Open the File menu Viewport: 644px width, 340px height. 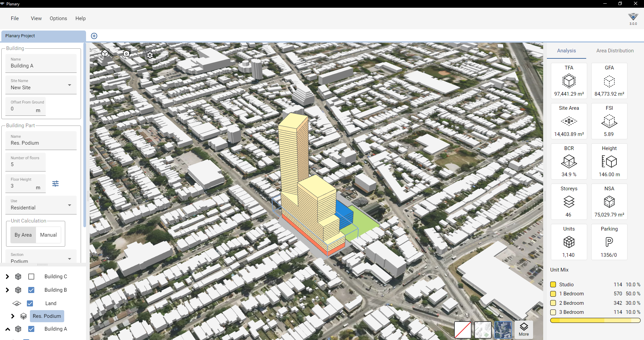point(15,18)
